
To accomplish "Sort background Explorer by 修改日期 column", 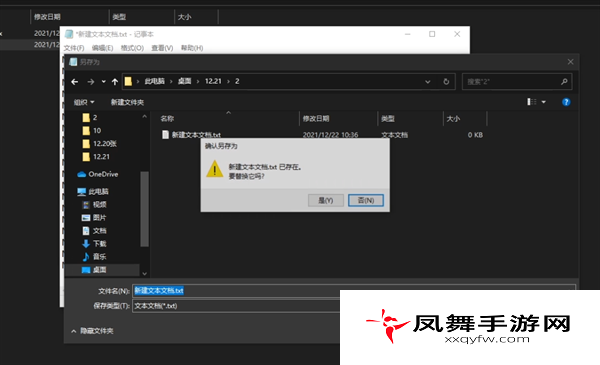I will (47, 17).
